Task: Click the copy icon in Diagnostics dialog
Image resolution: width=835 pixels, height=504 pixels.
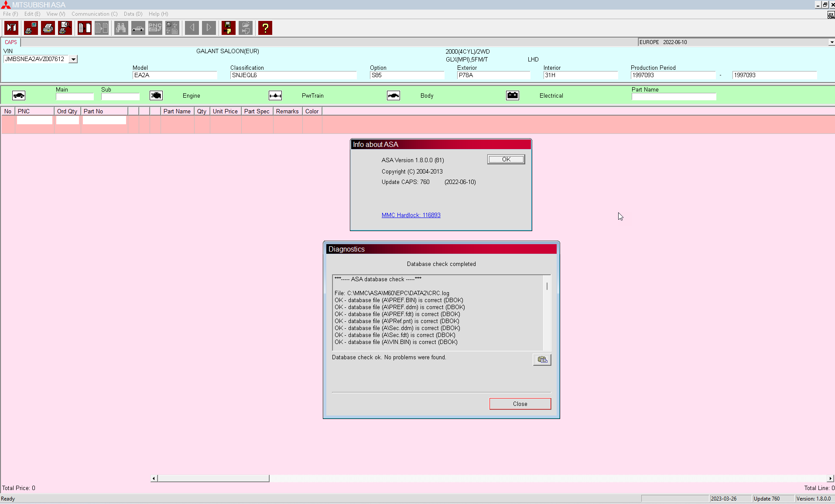Action: (x=542, y=360)
